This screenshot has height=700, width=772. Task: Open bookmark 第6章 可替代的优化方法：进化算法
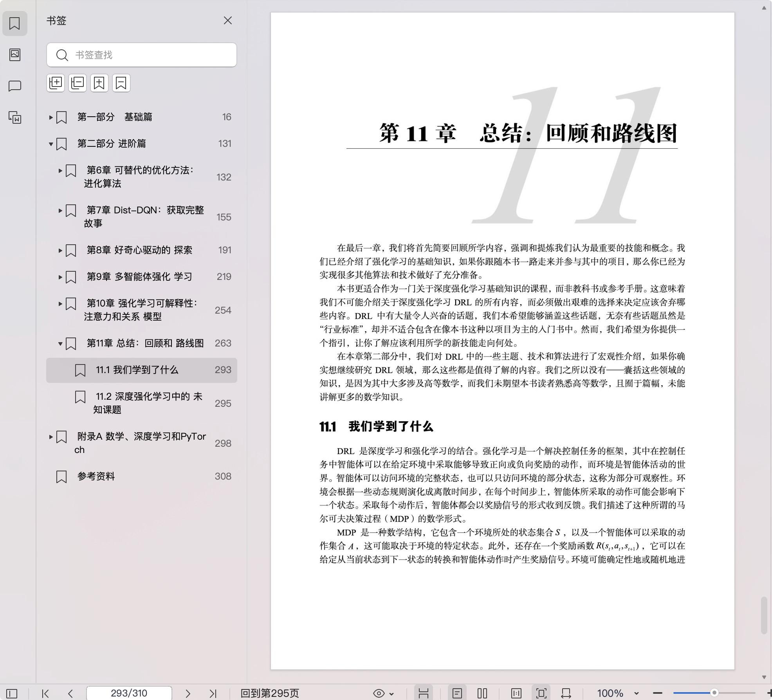pyautogui.click(x=141, y=177)
